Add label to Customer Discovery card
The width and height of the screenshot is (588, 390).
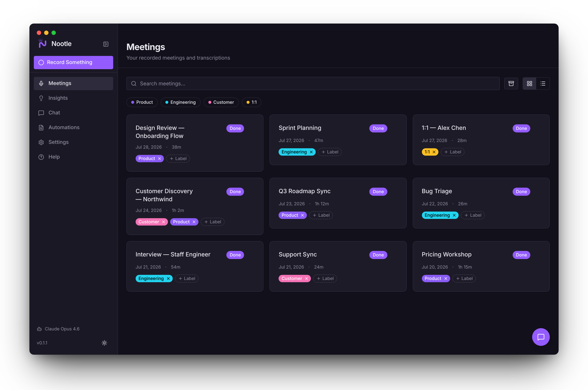click(x=212, y=222)
